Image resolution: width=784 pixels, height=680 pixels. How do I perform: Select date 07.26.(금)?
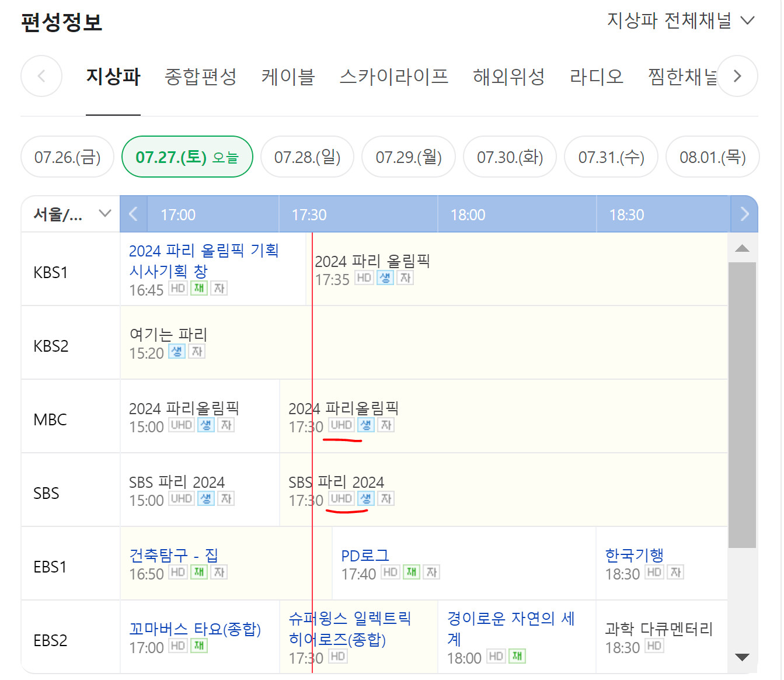(68, 157)
